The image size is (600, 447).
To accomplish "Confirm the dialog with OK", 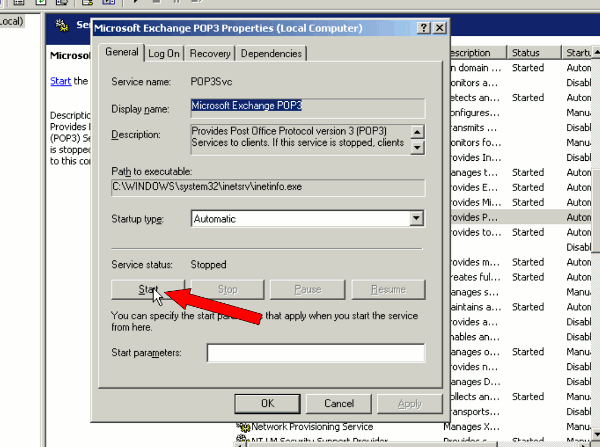I will [267, 403].
